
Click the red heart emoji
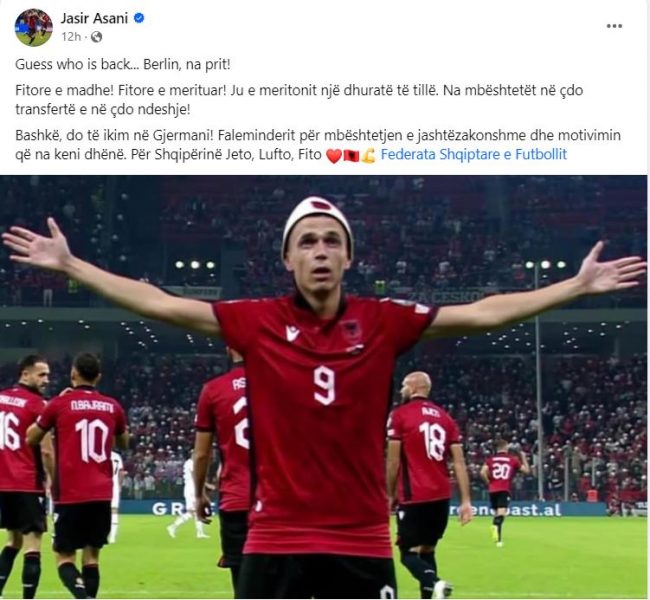pyautogui.click(x=334, y=155)
